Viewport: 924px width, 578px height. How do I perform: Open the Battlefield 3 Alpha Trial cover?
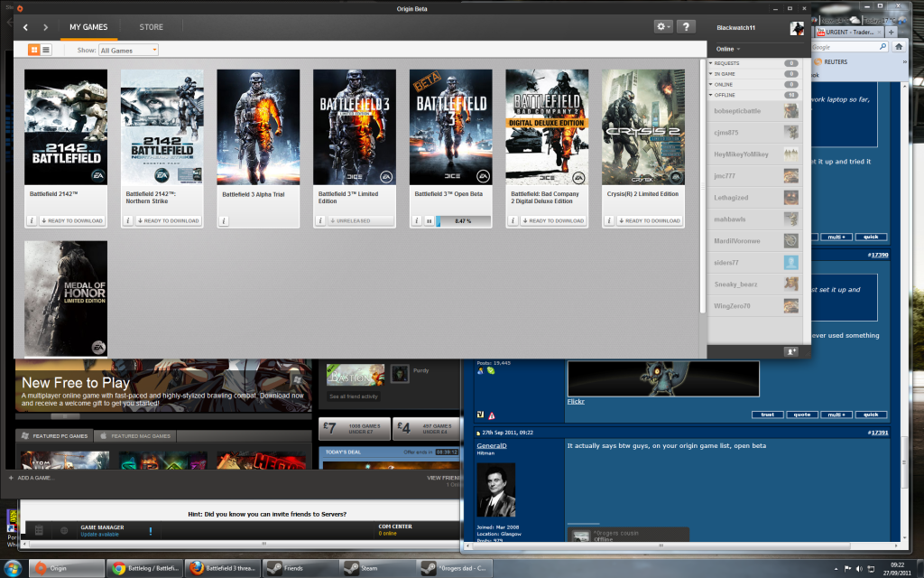(258, 127)
